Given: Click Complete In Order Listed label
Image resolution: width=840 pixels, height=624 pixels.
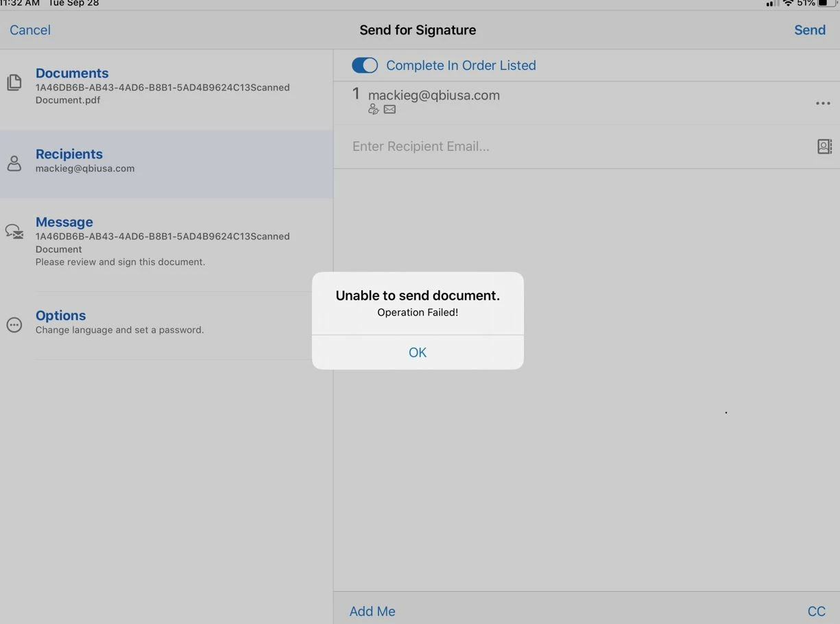Looking at the screenshot, I should coord(461,65).
